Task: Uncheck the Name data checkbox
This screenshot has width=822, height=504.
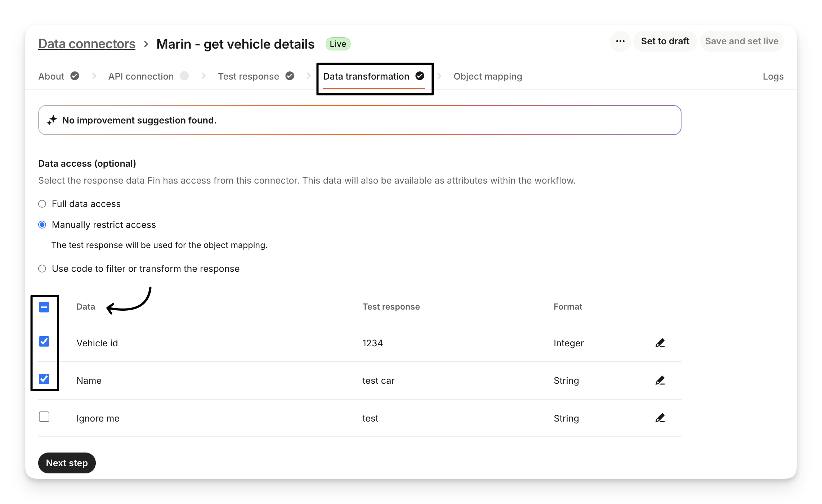Action: pyautogui.click(x=44, y=379)
